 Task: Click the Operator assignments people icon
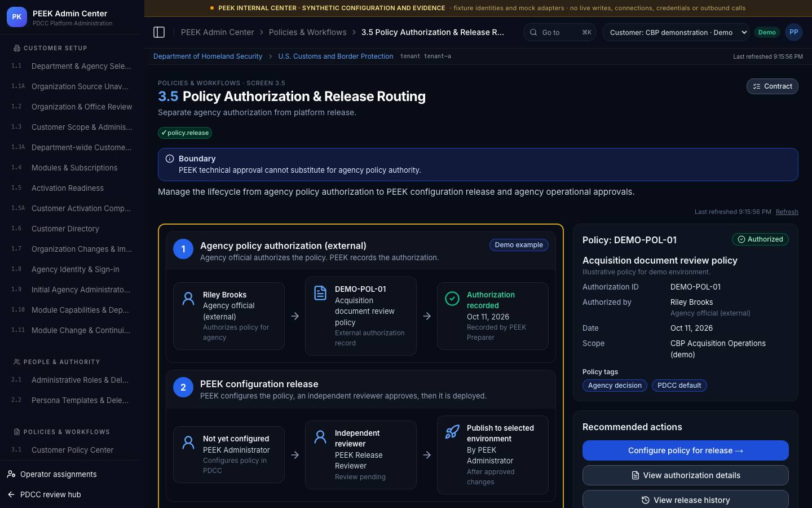pos(11,474)
